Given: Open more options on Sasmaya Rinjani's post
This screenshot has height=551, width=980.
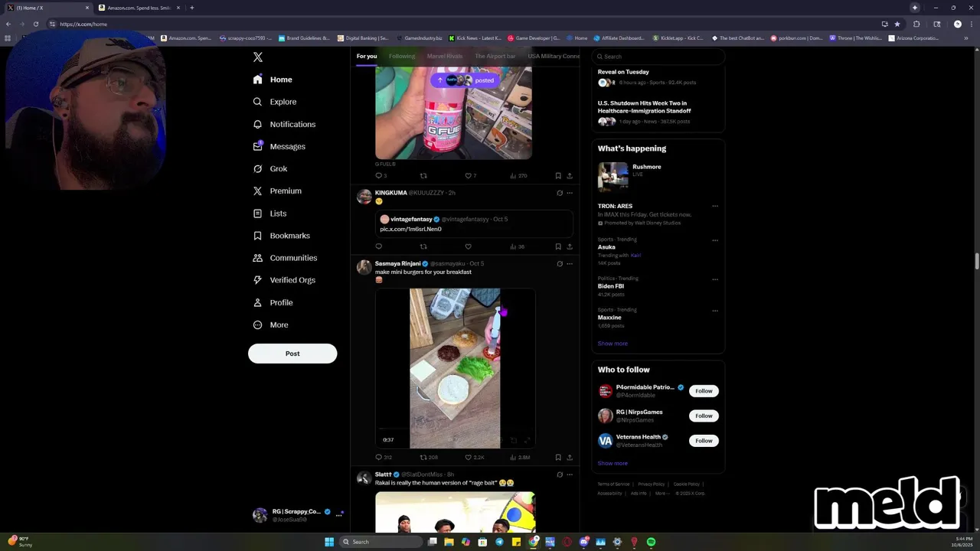Looking at the screenshot, I should tap(570, 263).
